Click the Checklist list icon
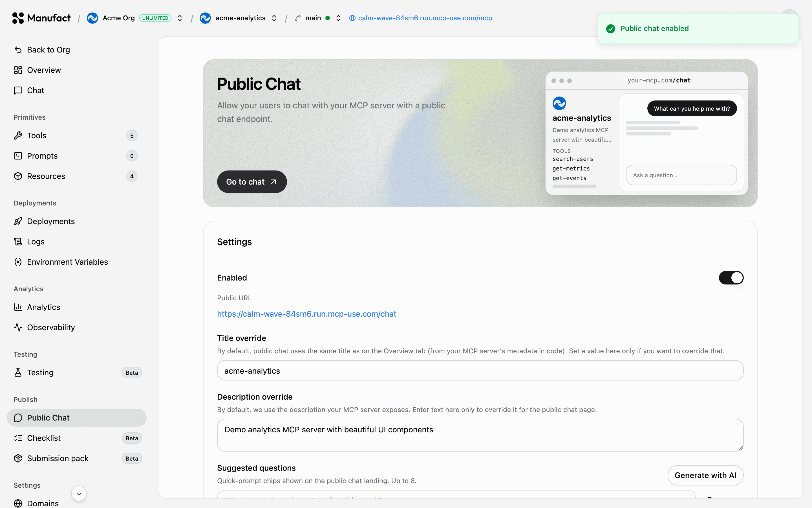Screen dimensions: 812x508 coord(18,438)
